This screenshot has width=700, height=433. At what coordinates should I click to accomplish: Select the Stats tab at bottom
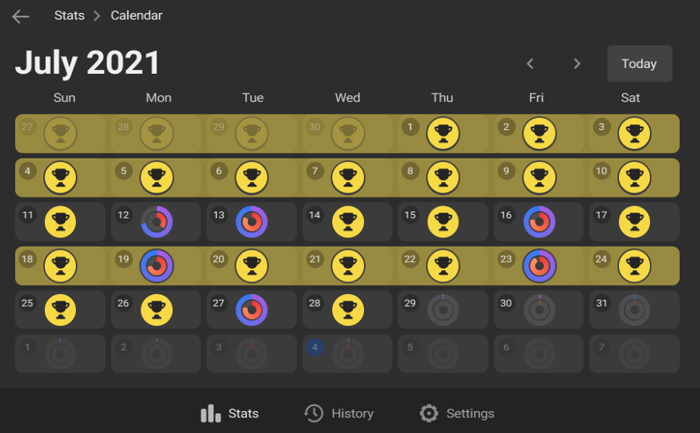tap(230, 413)
